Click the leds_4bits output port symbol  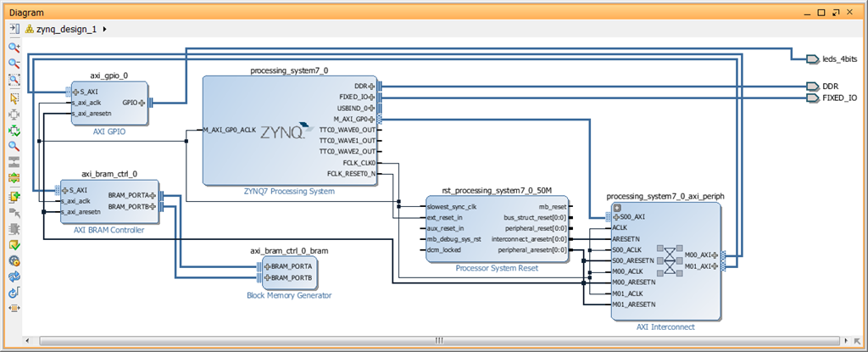click(x=812, y=59)
